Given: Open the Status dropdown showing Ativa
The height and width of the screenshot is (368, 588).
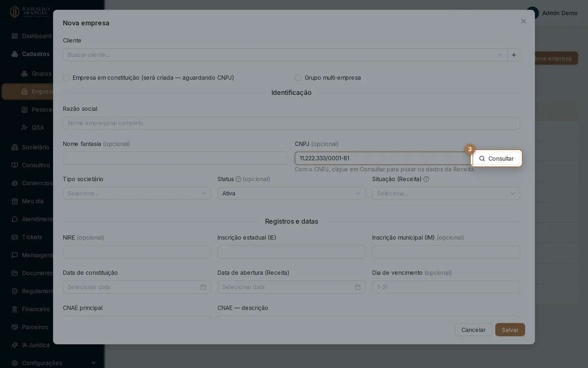Looking at the screenshot, I should tap(292, 193).
